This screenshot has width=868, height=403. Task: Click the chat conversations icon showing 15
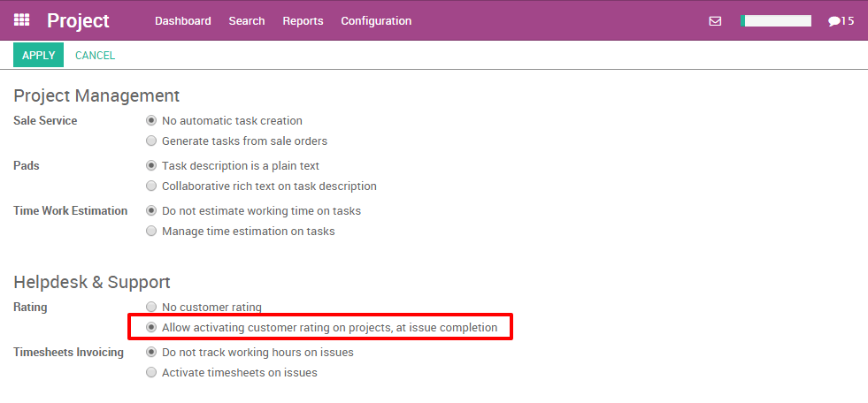coord(841,21)
